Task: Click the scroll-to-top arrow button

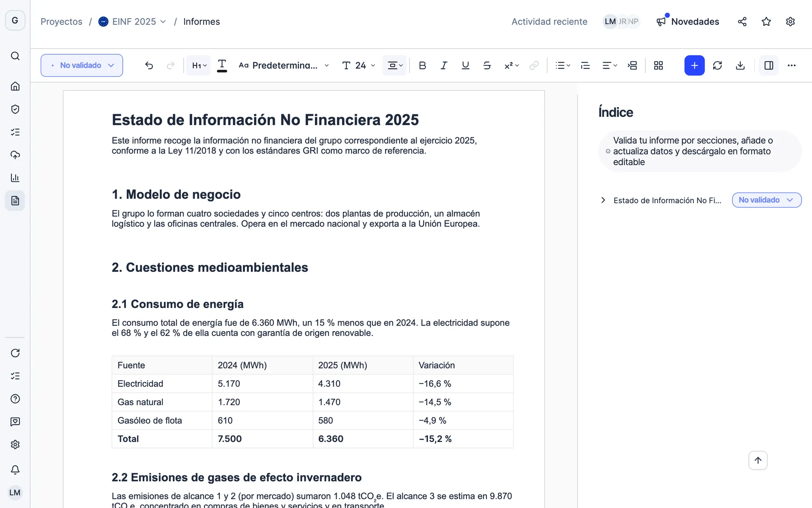Action: (758, 460)
